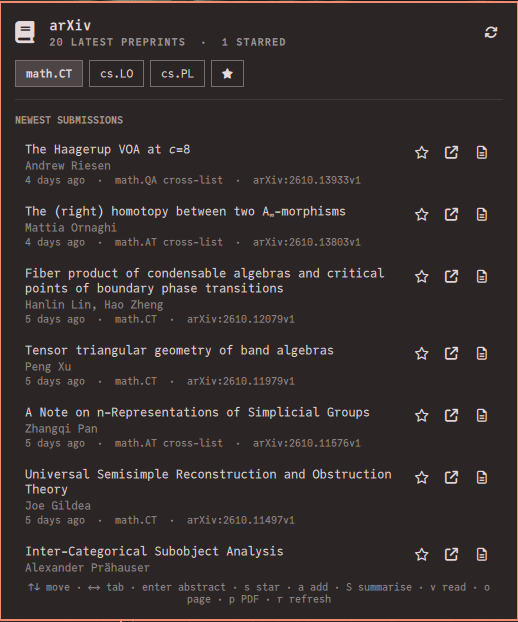View PDF of Haagerup VOA paper
The height and width of the screenshot is (622, 518).
pyautogui.click(x=482, y=153)
